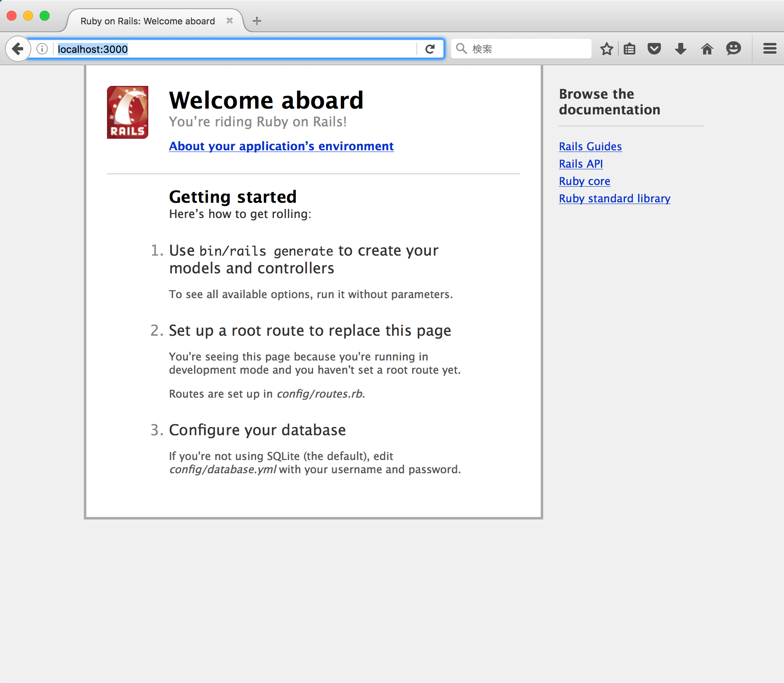Open the Rails Guides link
Viewport: 784px width, 683px height.
590,146
